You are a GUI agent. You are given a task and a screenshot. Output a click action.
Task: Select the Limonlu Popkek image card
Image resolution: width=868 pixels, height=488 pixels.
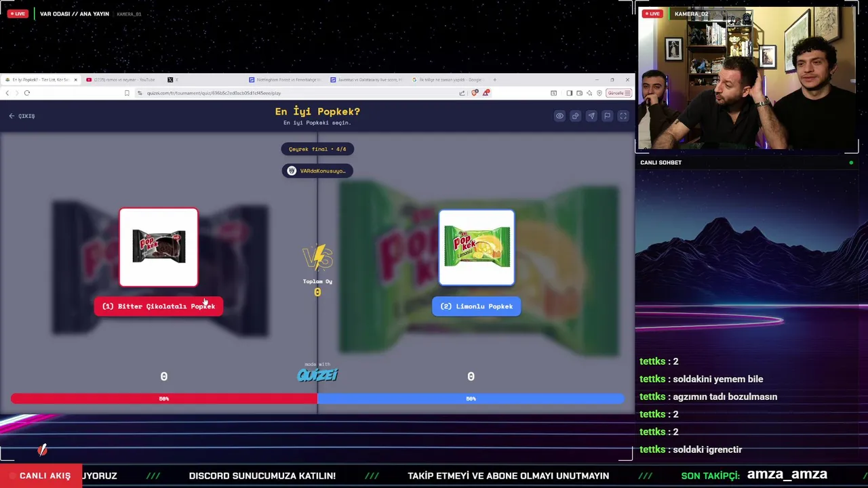tap(477, 247)
